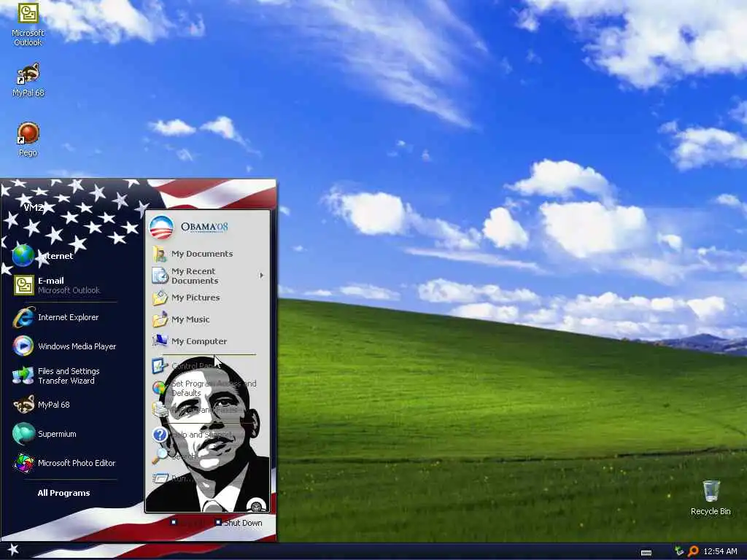Open My Pictures folder

click(x=186, y=297)
